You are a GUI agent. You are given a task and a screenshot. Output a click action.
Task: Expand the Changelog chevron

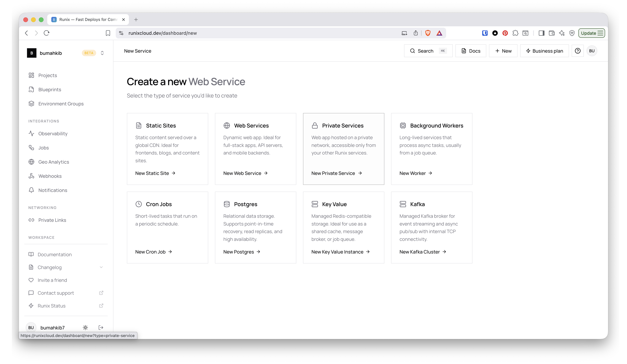click(101, 267)
